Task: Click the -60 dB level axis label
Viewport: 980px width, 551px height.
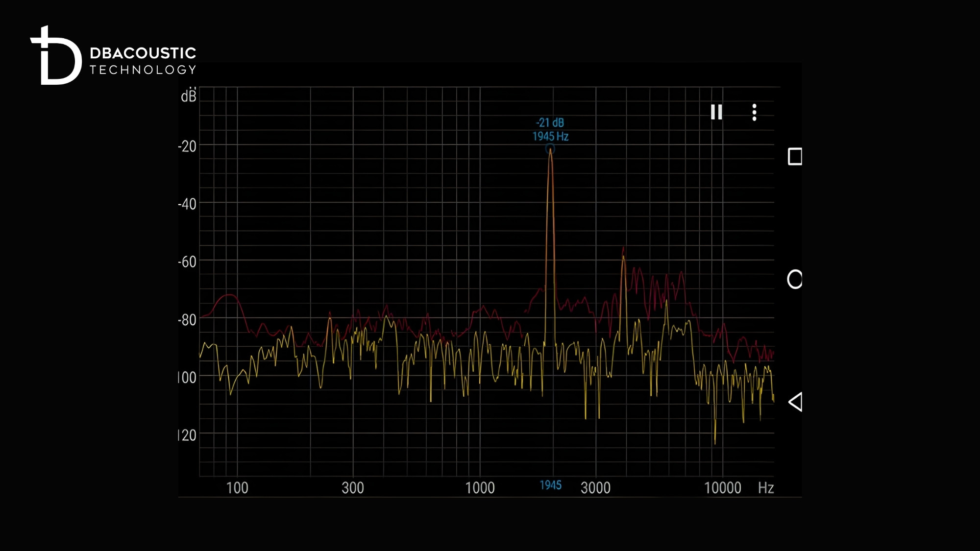Action: coord(187,262)
